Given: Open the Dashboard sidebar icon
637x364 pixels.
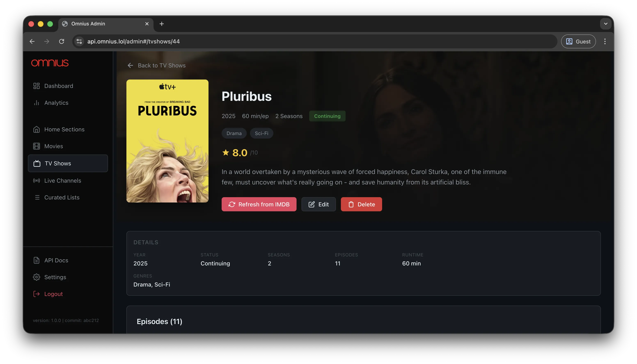Looking at the screenshot, I should (x=37, y=86).
